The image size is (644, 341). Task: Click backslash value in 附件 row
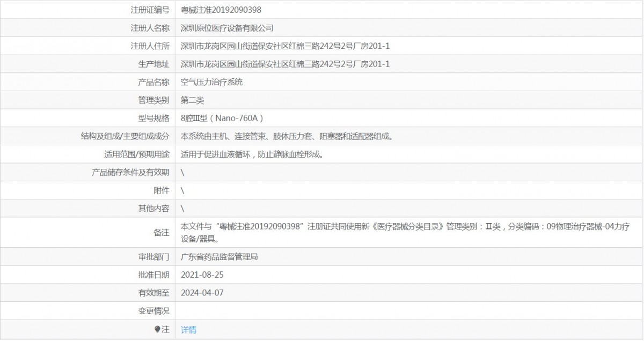(x=183, y=191)
